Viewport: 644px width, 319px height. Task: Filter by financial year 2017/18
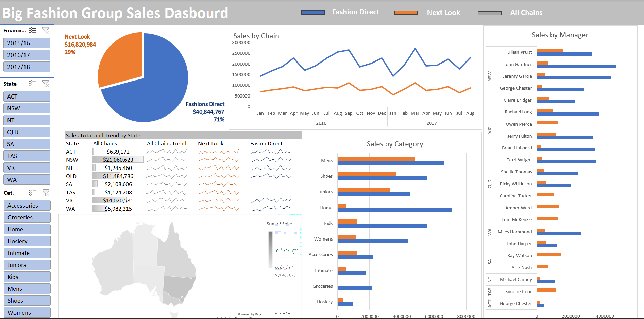(x=27, y=67)
